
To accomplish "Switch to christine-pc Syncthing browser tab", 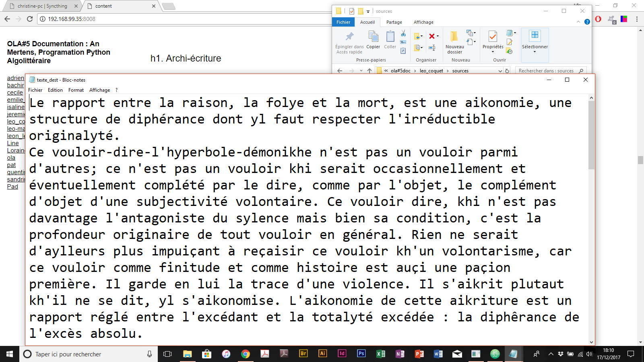I will click(x=42, y=6).
